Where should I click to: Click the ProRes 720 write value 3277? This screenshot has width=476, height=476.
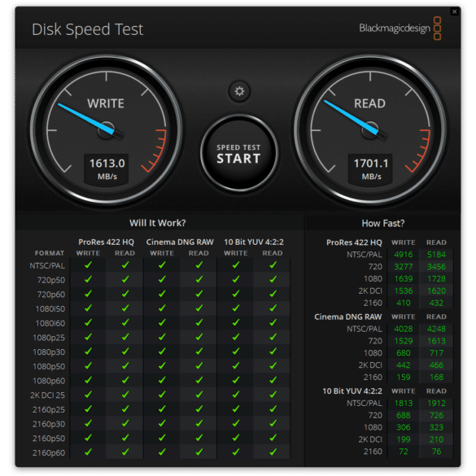[404, 267]
